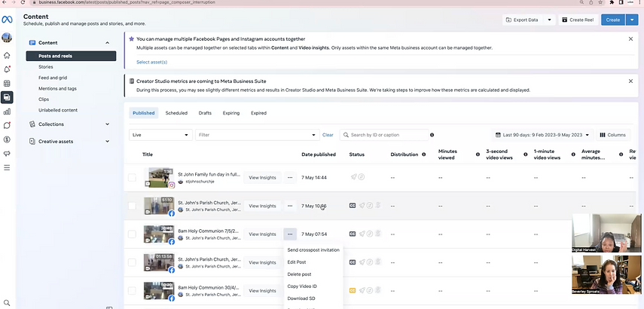
Task: Tick the checkbox for 8am Holy Communion 30/4
Action: [132, 290]
